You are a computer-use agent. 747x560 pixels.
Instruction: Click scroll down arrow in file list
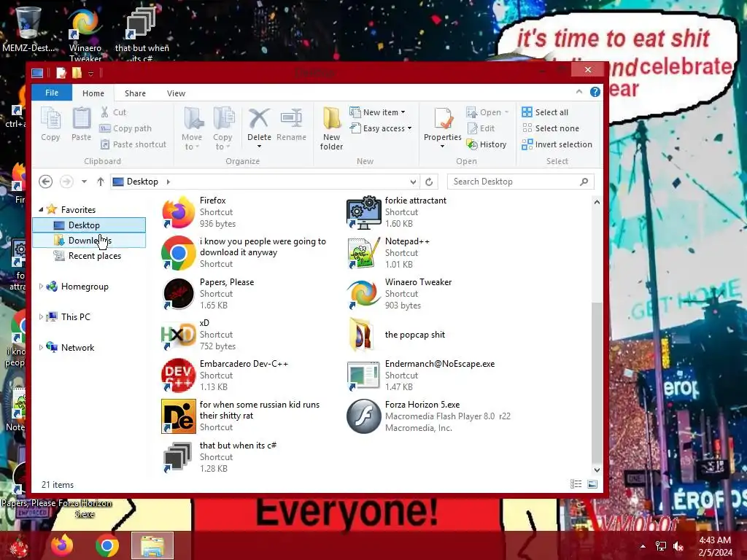click(597, 470)
